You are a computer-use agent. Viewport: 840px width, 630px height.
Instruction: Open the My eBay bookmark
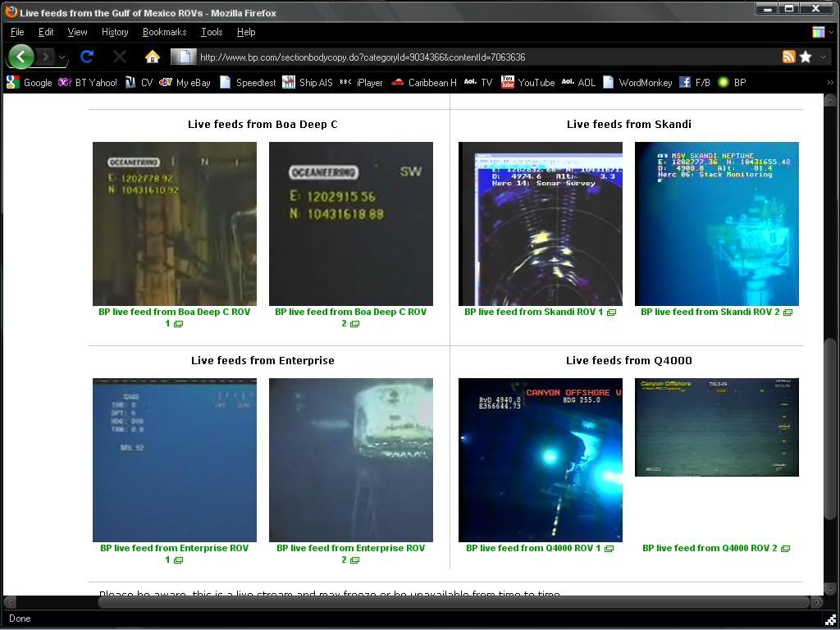(185, 83)
